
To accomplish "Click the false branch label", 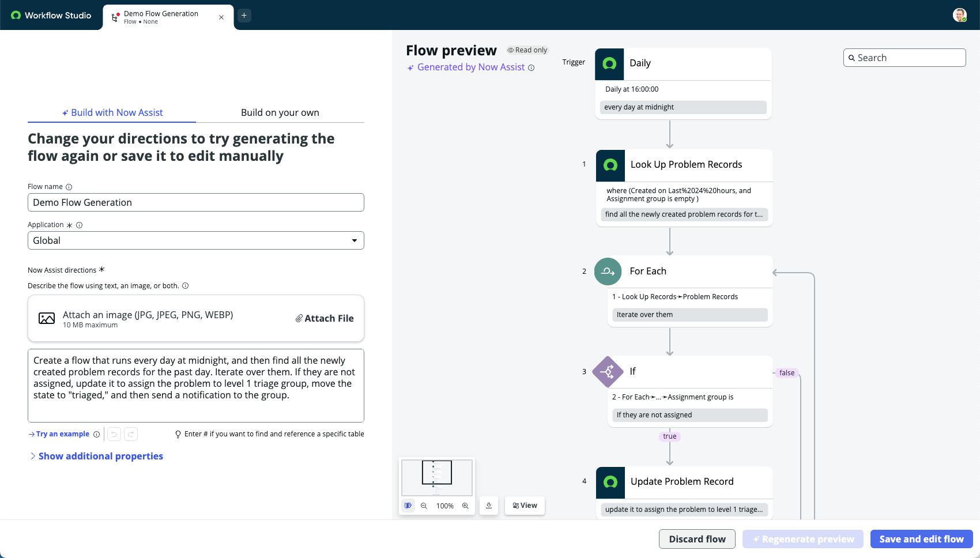I will click(787, 373).
